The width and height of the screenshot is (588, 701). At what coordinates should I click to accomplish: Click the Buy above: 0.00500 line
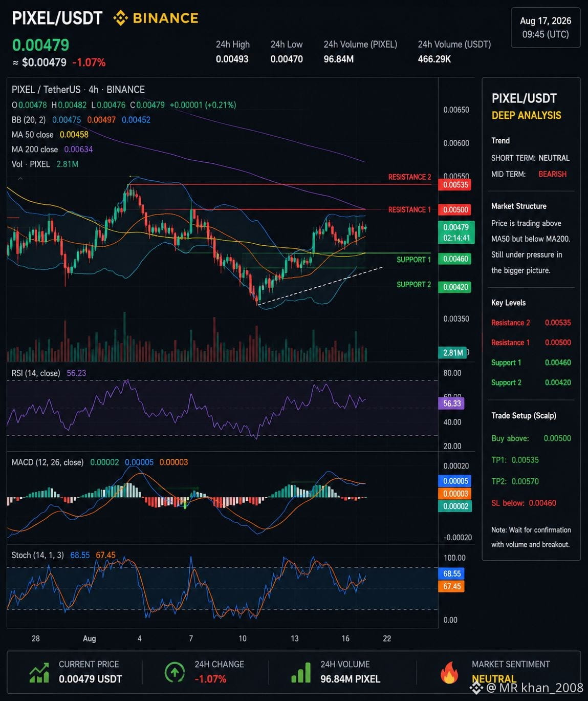pyautogui.click(x=531, y=438)
